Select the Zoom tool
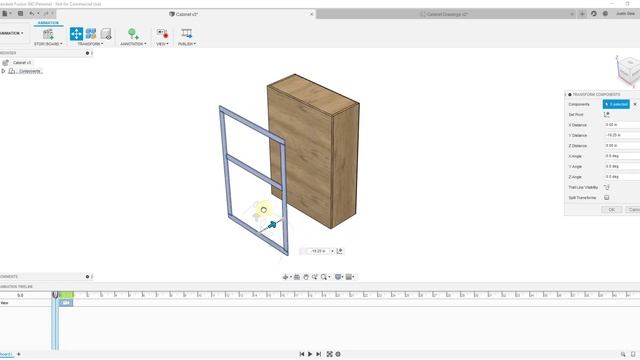Viewport: 640px width, 360px height. click(315, 277)
